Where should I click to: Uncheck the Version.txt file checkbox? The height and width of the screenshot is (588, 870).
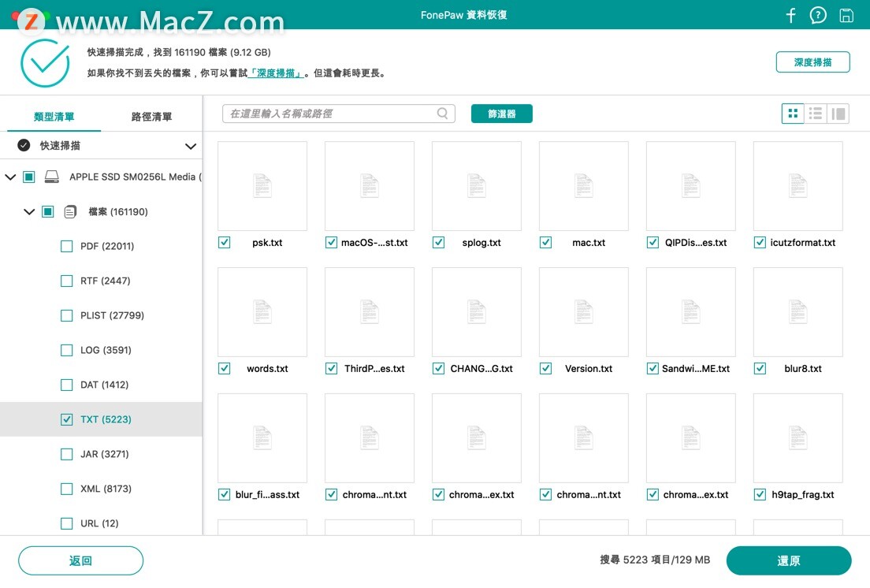point(545,368)
